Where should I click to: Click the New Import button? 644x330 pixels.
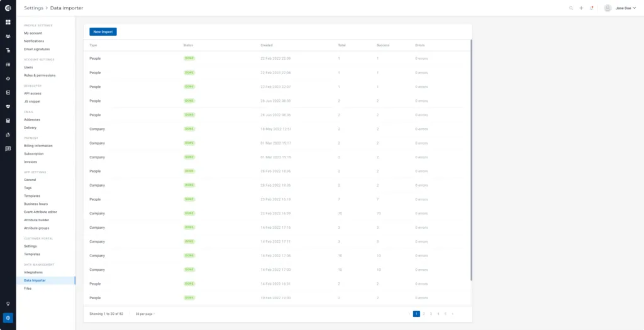[x=103, y=31]
